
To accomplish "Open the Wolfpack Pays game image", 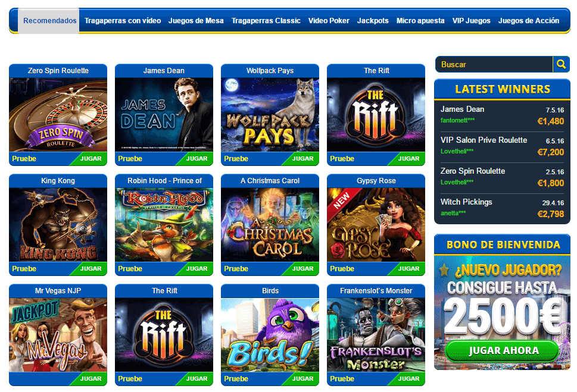I will 270,115.
